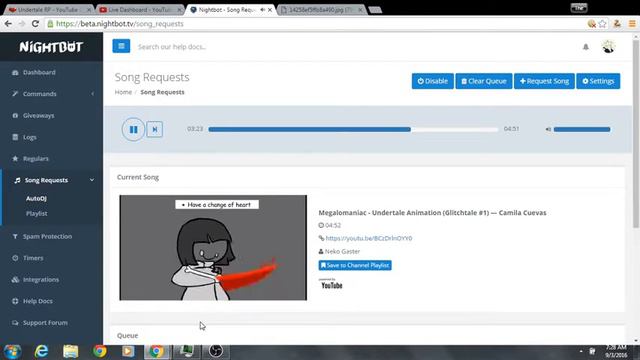Open the Windows Start menu

(x=13, y=351)
